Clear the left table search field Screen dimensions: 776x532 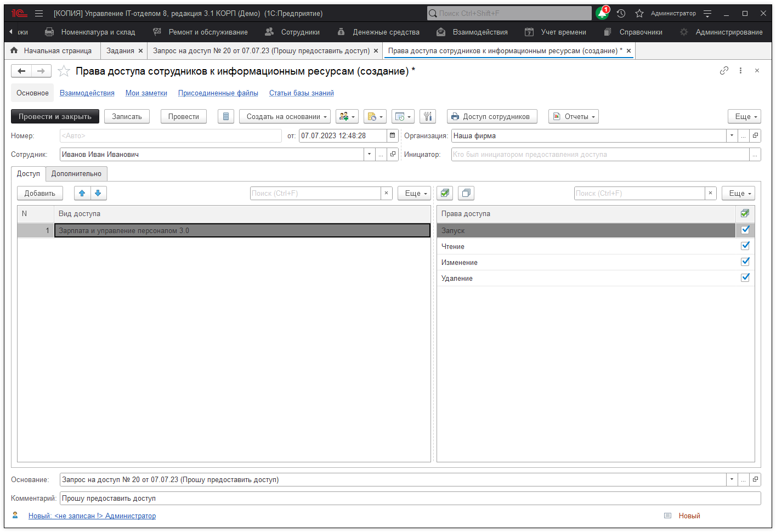click(x=387, y=193)
